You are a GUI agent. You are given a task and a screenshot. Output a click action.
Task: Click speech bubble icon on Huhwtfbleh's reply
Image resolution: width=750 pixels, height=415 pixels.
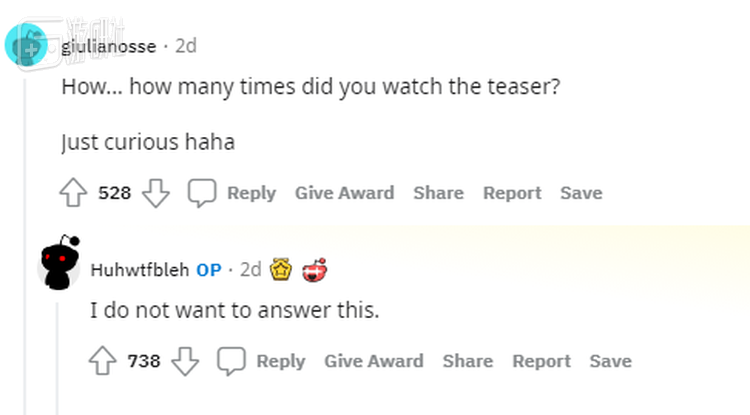[x=232, y=361]
